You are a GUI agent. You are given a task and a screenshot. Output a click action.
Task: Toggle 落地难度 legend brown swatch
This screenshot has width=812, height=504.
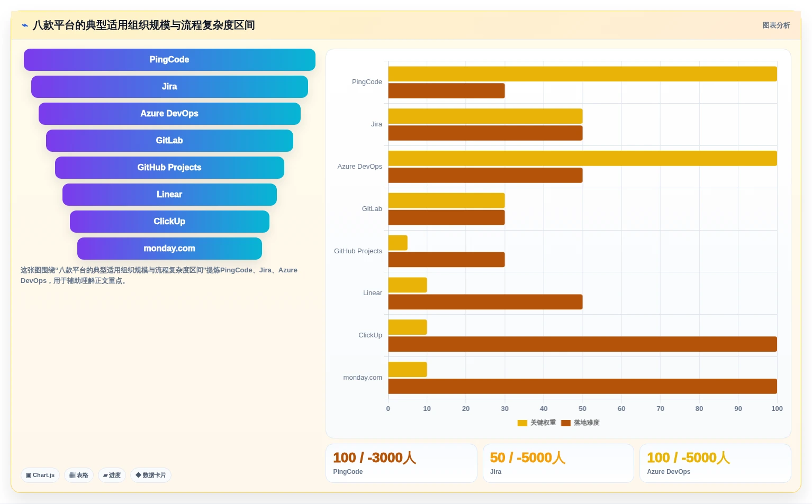click(565, 423)
